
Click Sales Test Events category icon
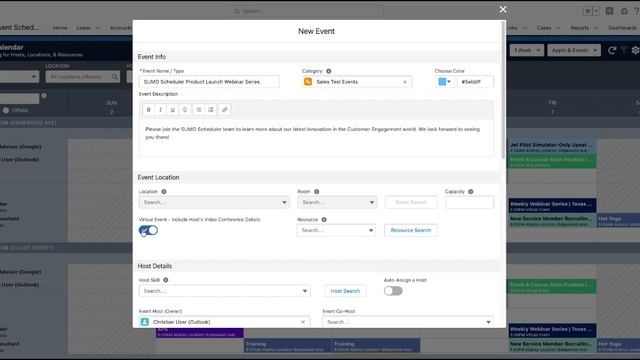[308, 82]
